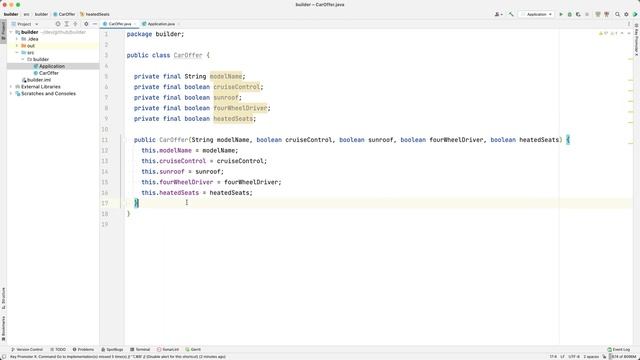Start debugging with the bug icon
Image resolution: width=640 pixels, height=360 pixels.
click(570, 14)
